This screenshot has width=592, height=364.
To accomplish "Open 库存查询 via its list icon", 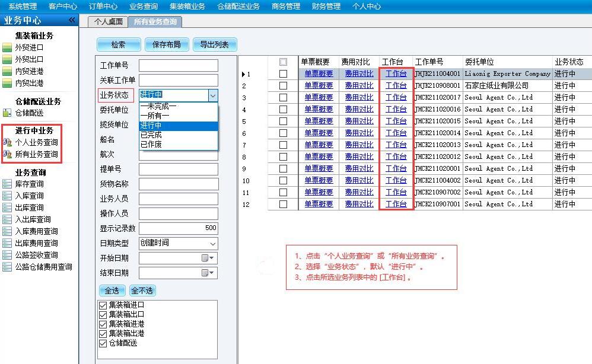I will (7, 184).
